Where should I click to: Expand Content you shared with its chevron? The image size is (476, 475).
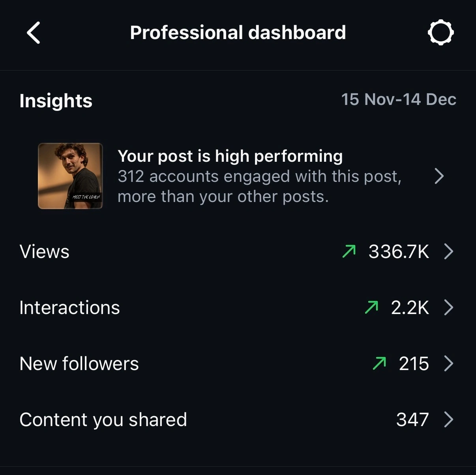(448, 419)
